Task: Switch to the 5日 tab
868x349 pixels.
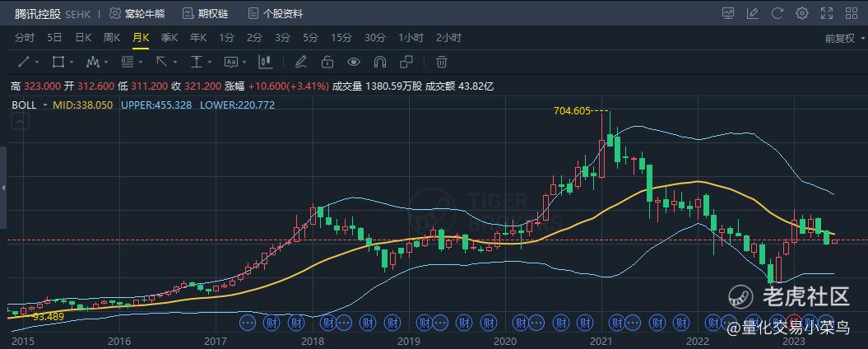Action: point(54,38)
